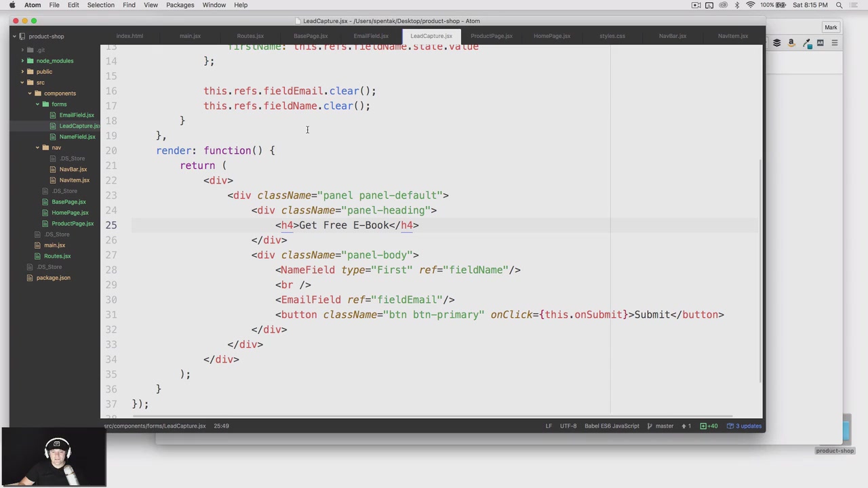Open the Edit menu
This screenshot has height=488, width=868.
click(73, 5)
